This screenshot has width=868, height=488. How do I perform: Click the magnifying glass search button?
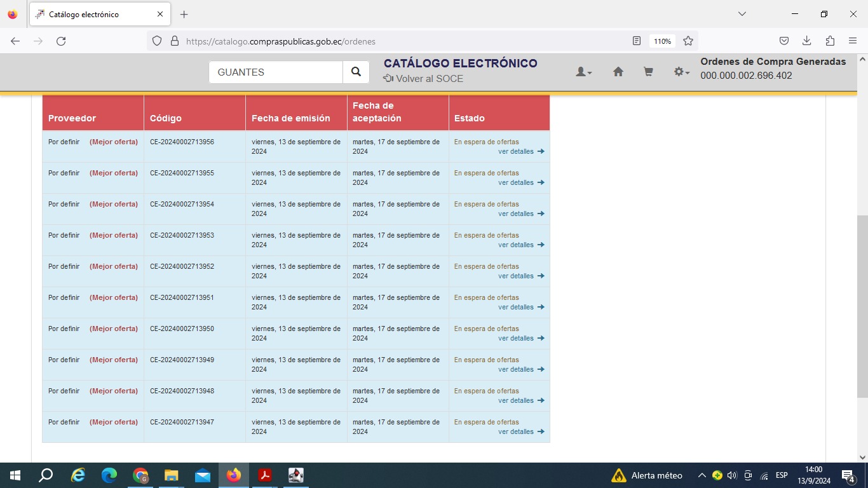(x=356, y=72)
